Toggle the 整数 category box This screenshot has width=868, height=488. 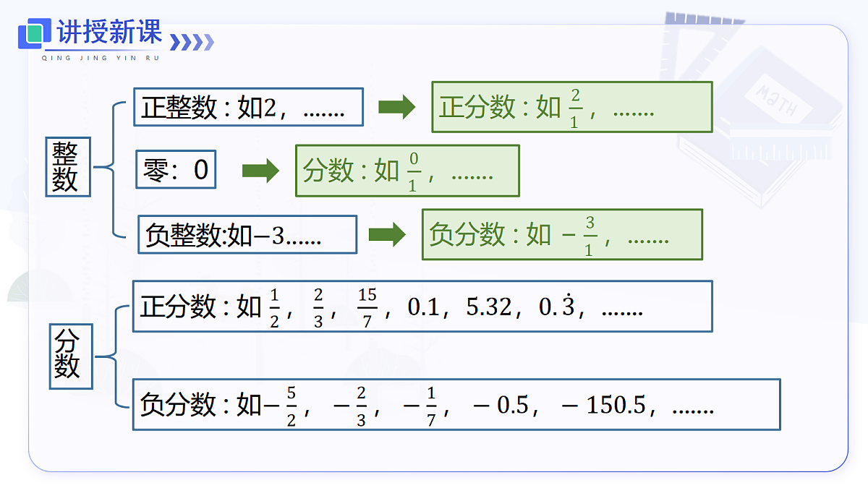[69, 166]
